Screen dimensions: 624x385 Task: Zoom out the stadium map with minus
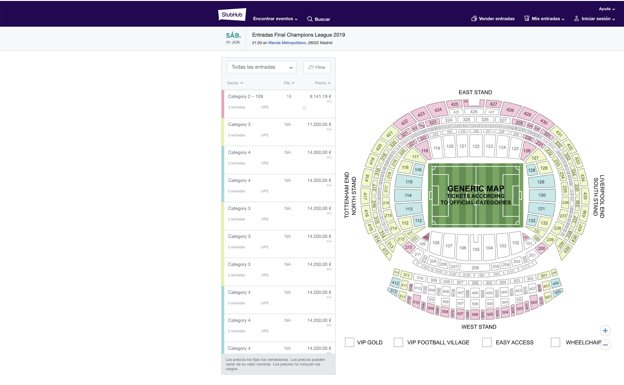tap(605, 345)
